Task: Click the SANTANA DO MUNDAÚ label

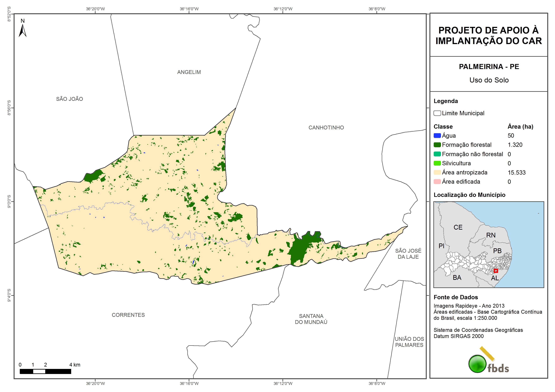Action: tap(311, 319)
